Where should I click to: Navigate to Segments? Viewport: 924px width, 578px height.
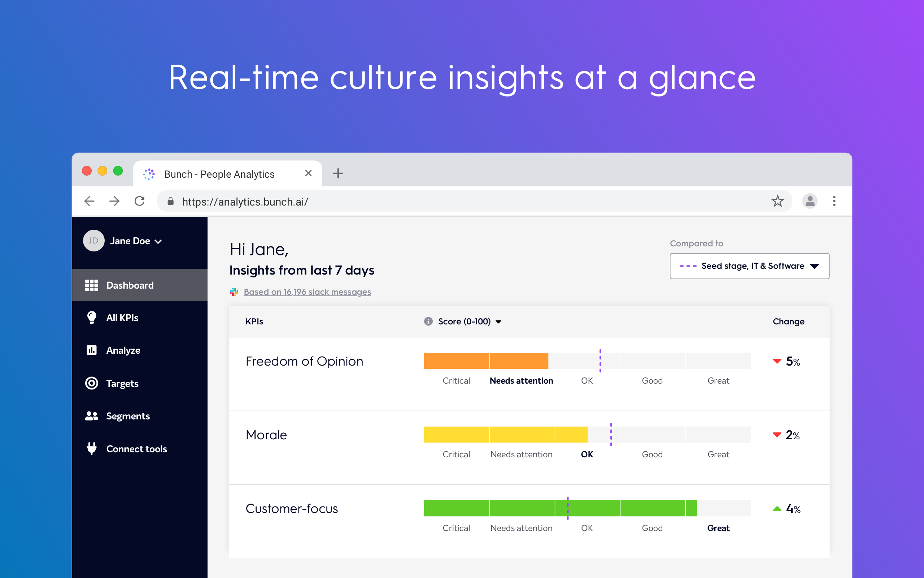coord(140,416)
